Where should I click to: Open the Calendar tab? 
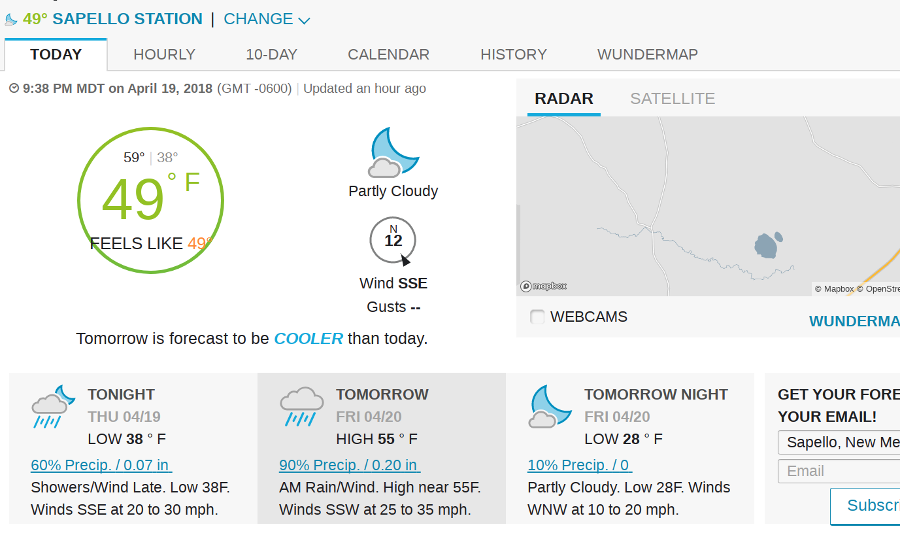pos(388,54)
